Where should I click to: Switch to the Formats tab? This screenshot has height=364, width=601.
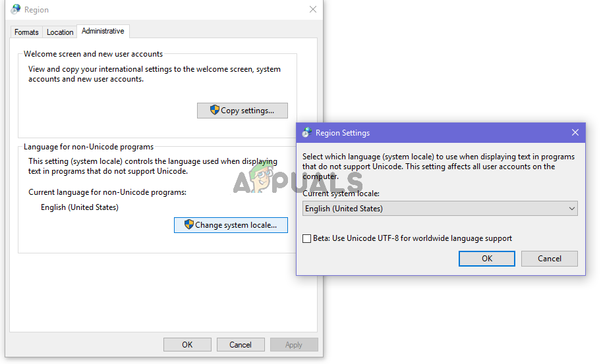coord(26,32)
